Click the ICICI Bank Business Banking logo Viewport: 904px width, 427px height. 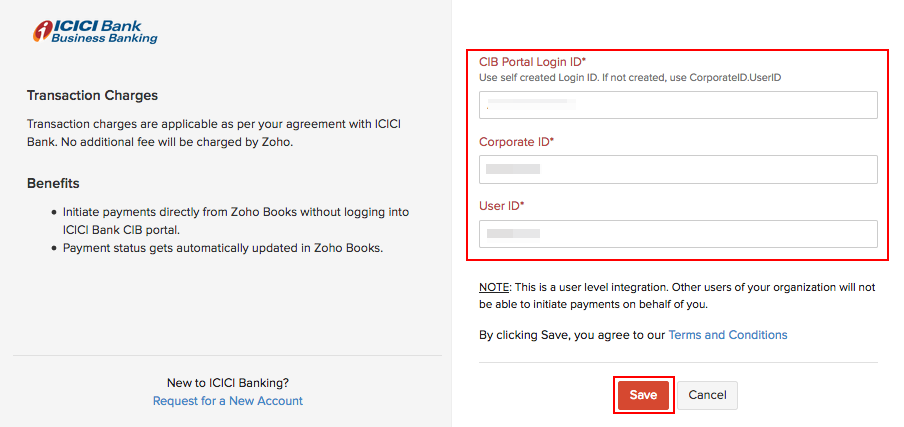click(x=95, y=30)
